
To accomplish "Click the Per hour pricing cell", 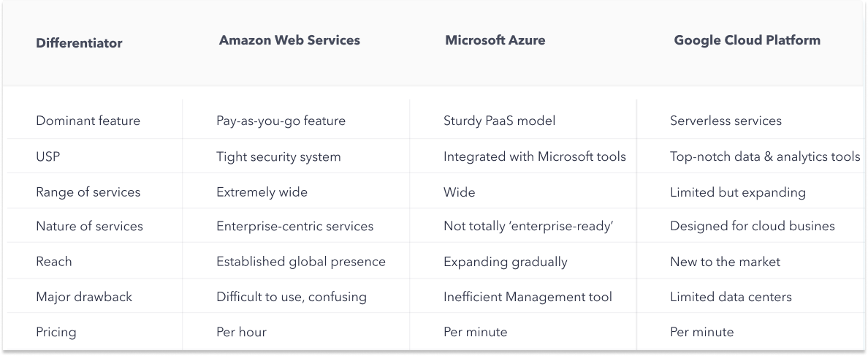I will [241, 332].
